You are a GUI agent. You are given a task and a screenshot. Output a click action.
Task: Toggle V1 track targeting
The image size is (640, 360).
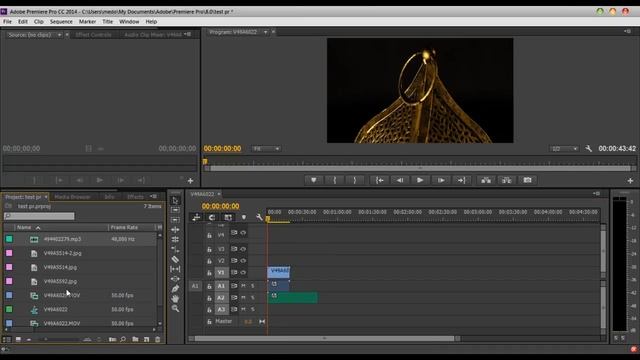coord(221,273)
